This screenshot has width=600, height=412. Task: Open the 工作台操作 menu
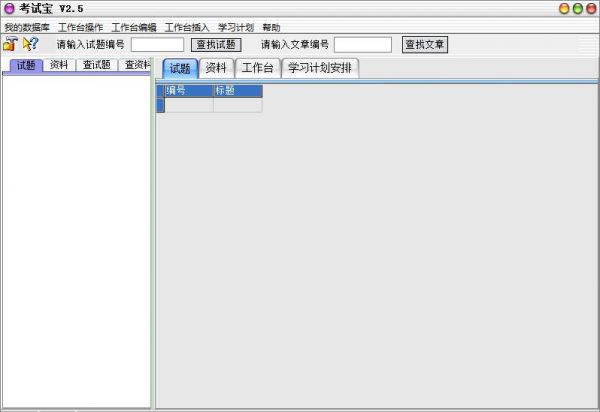click(80, 28)
